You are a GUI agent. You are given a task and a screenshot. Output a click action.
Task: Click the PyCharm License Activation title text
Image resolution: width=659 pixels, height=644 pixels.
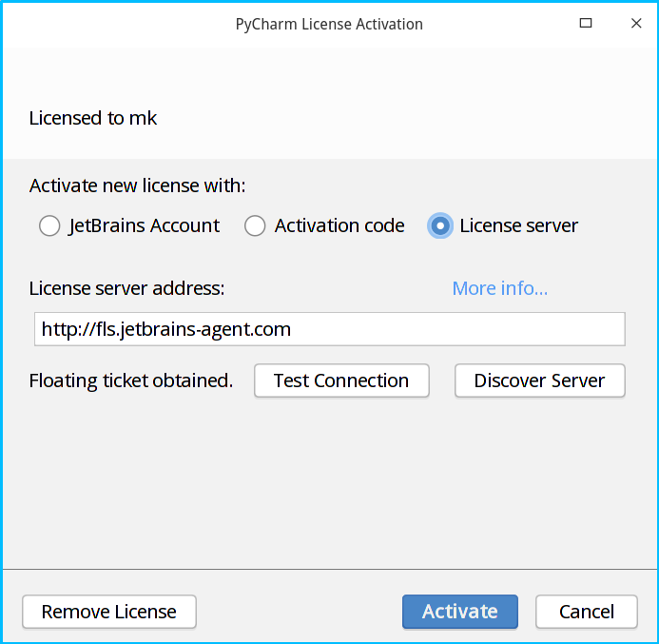329,25
